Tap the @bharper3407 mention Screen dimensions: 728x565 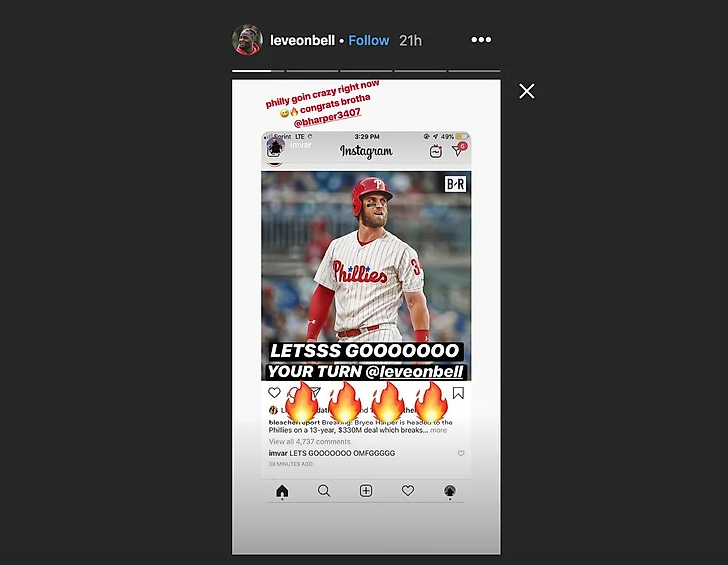tap(327, 118)
